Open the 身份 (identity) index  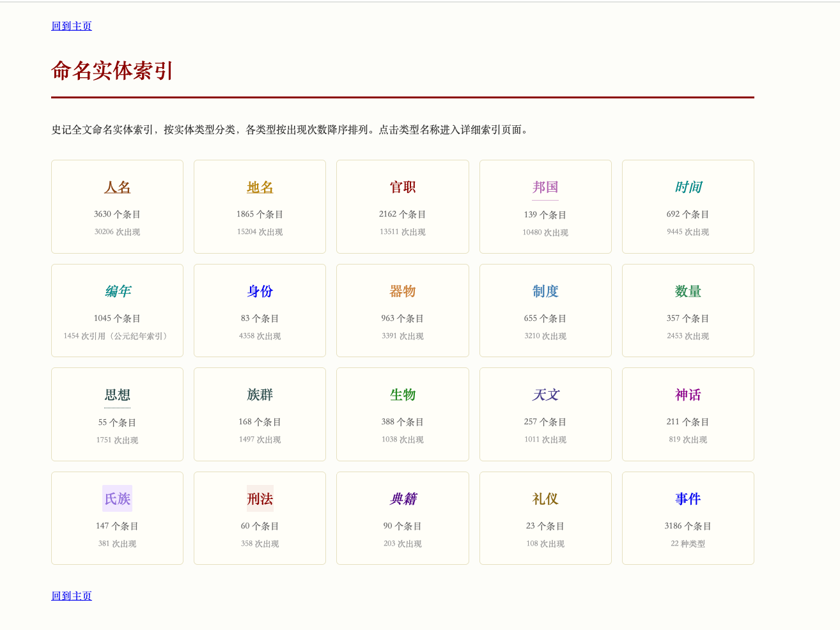260,291
